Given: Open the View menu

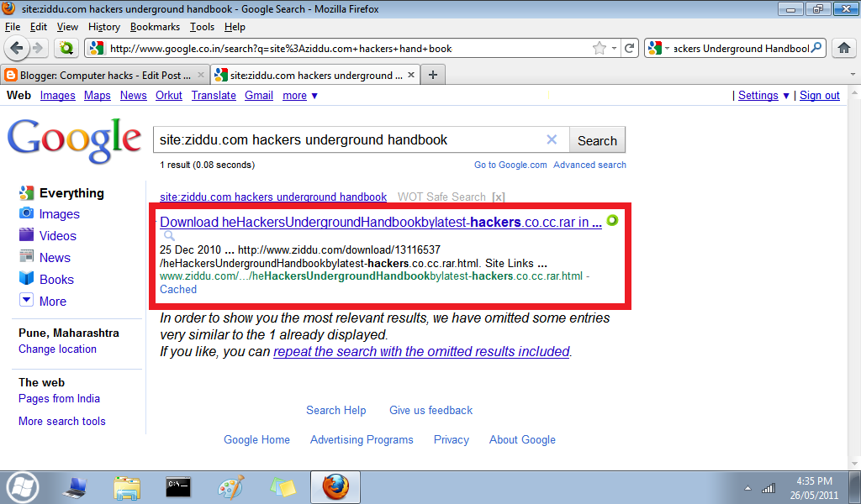Looking at the screenshot, I should tap(67, 27).
